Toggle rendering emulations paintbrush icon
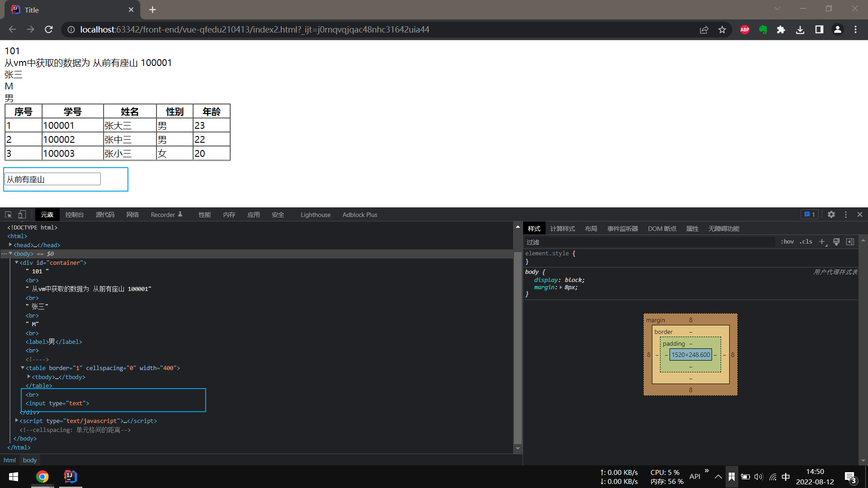 [836, 242]
